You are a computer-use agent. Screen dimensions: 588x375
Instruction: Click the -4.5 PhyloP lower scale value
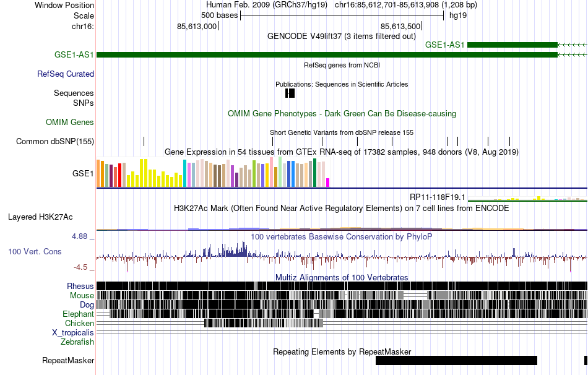point(80,267)
